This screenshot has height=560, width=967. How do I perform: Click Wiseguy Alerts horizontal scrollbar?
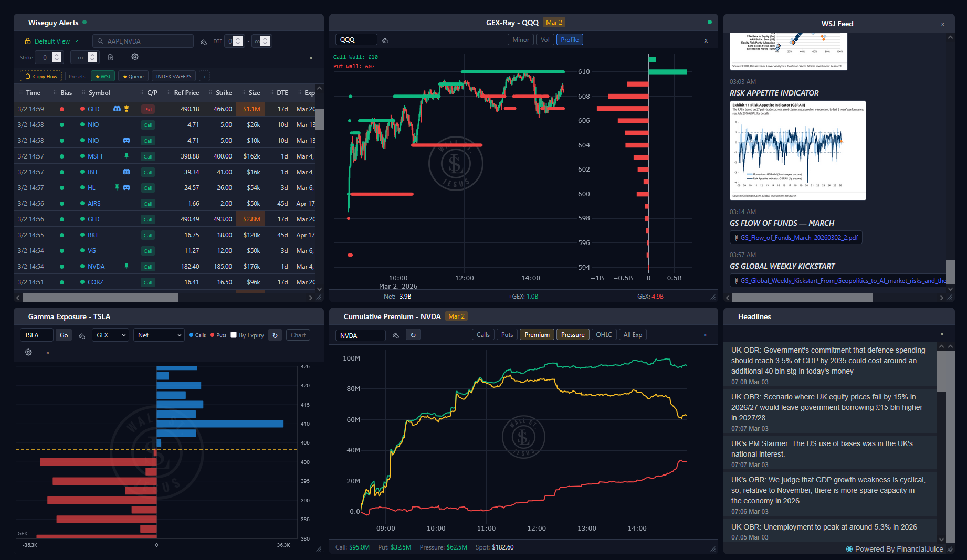100,298
